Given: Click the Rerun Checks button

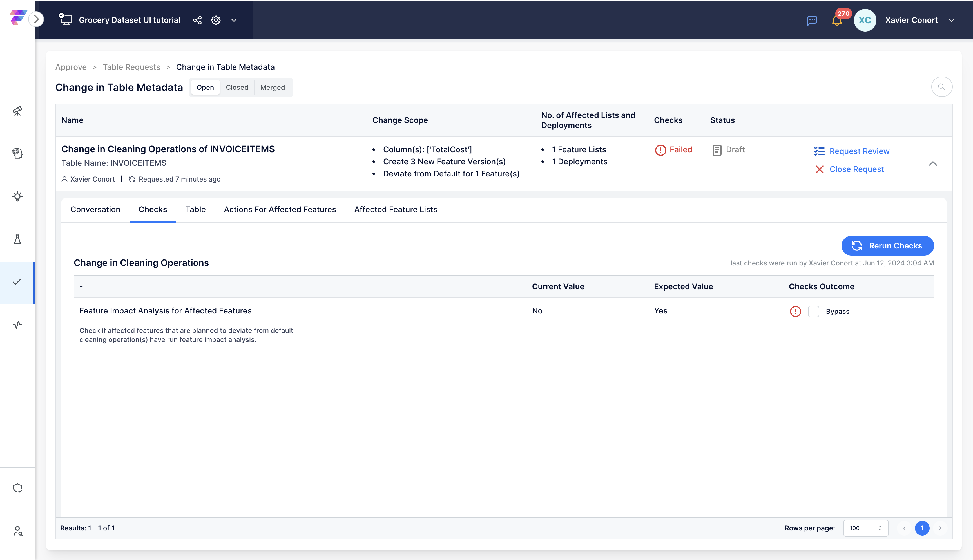Looking at the screenshot, I should (x=887, y=246).
